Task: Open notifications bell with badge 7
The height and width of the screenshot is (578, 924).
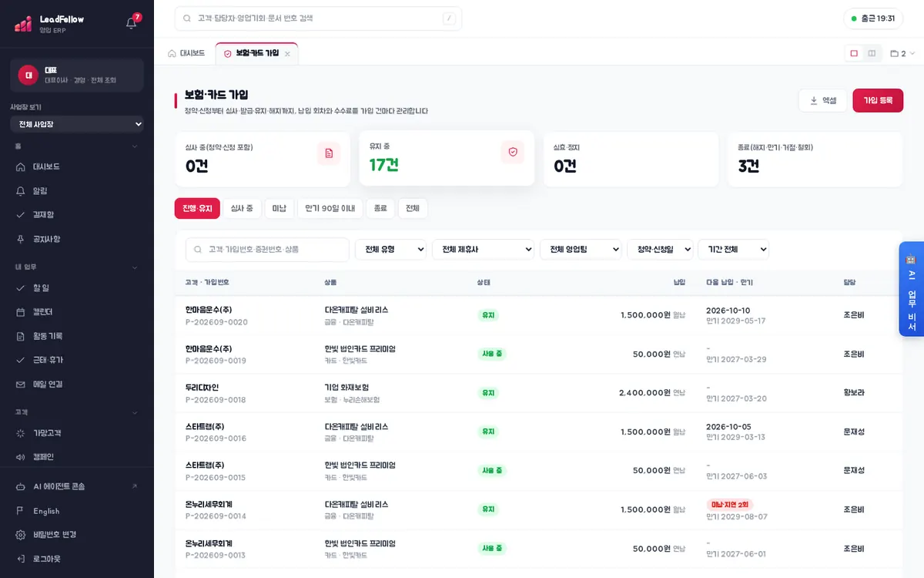Action: coord(132,22)
